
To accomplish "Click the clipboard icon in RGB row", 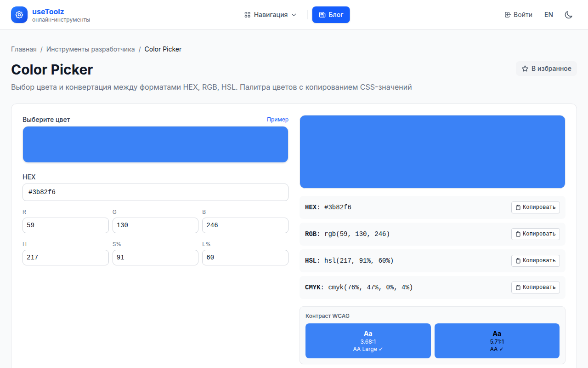I will [x=518, y=234].
